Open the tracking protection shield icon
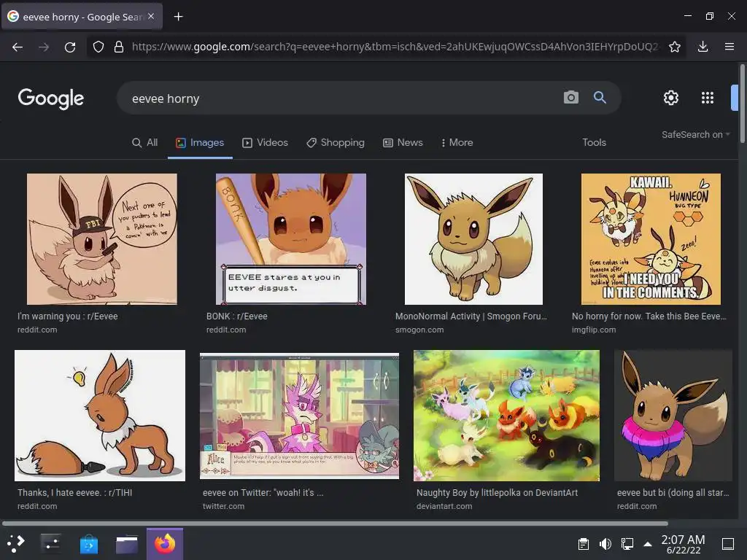The image size is (747, 560). [98, 47]
